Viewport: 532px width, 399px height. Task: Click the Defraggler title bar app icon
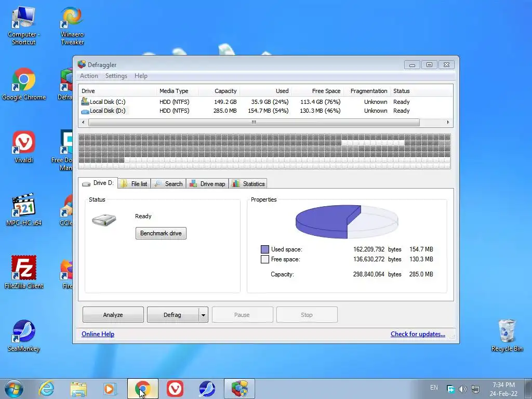tap(82, 64)
